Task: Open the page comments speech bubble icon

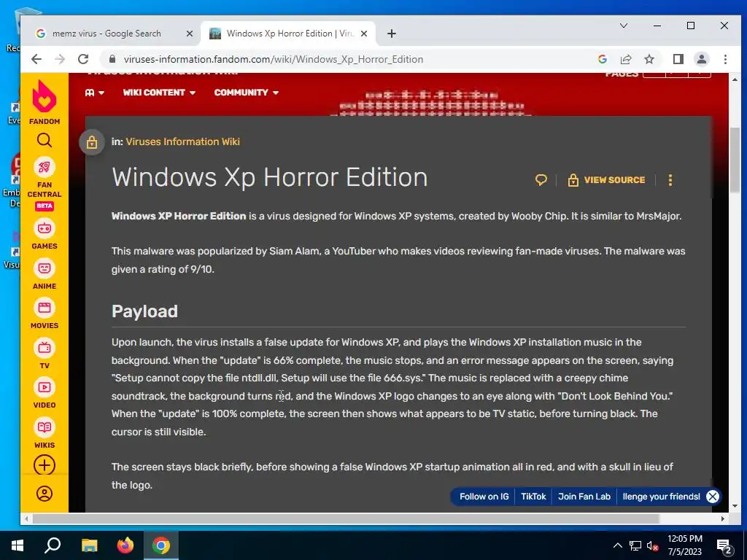Action: coord(541,180)
